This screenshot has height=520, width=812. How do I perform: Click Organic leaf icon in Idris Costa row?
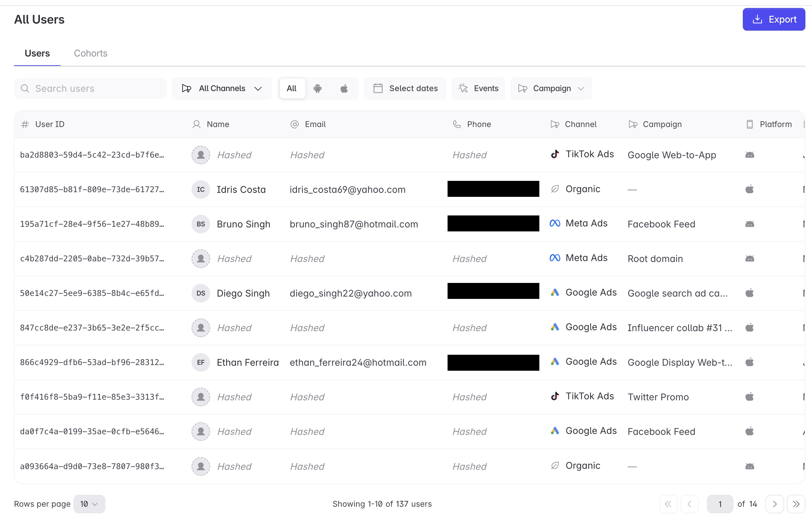[555, 189]
